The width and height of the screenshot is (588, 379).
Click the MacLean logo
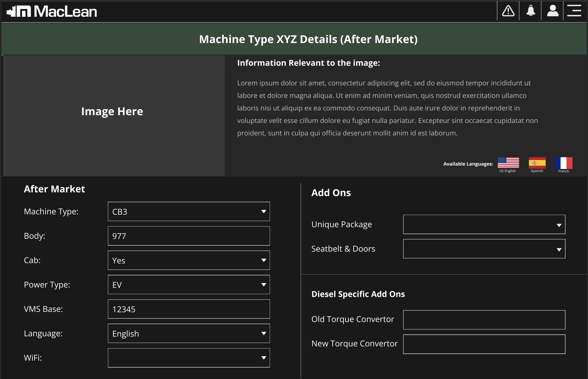(x=52, y=12)
